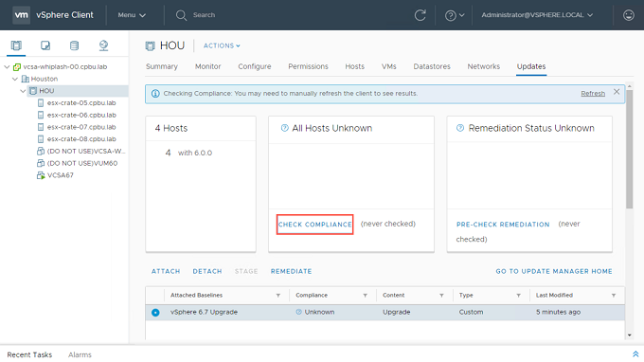
Task: Filter the Type column
Action: point(518,296)
